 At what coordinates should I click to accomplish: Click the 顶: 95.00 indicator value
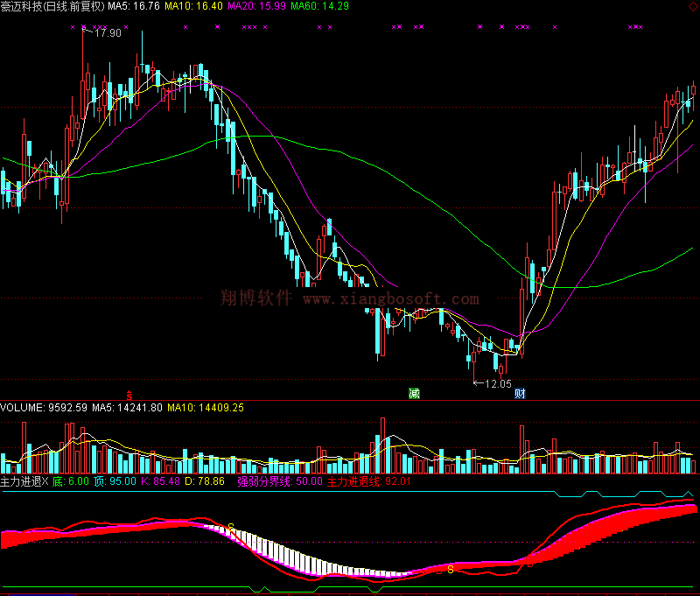click(x=115, y=481)
